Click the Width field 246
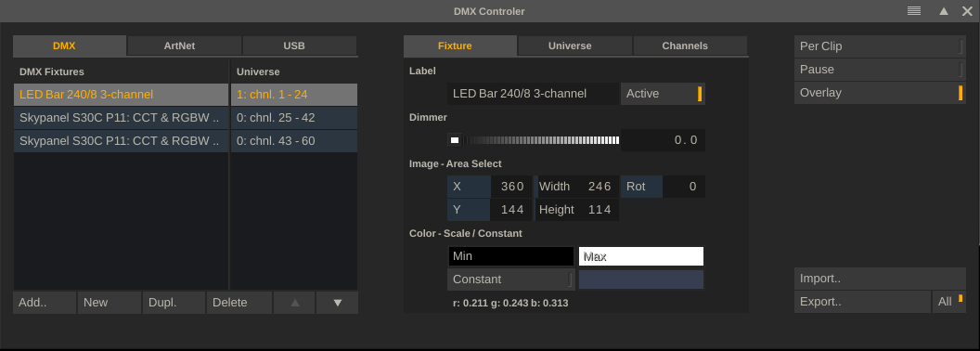 [576, 187]
